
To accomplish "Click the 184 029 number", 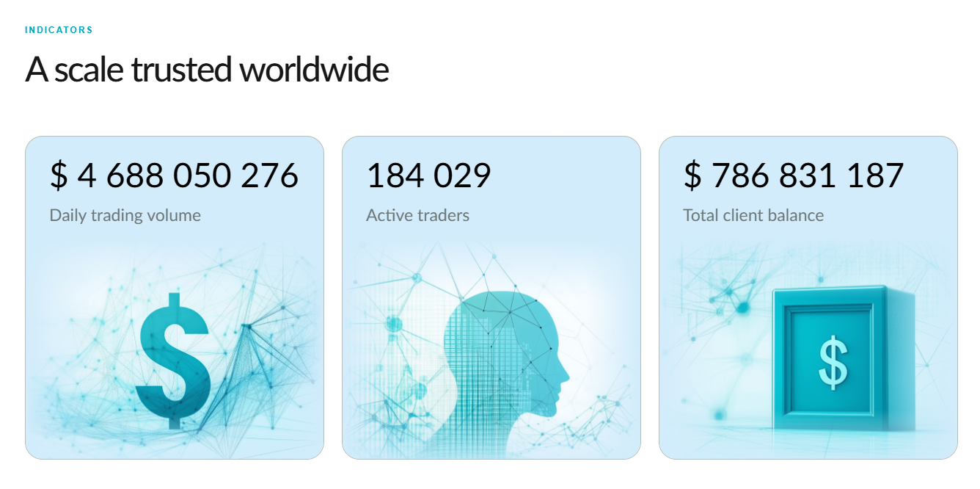I will (x=428, y=175).
